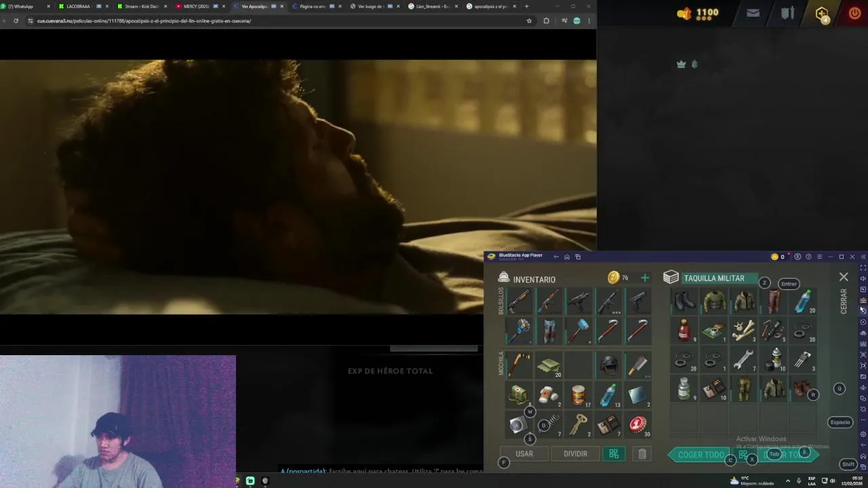Image resolution: width=868 pixels, height=488 pixels.
Task: Select the blue sledgehammer in inventory
Action: click(x=578, y=331)
